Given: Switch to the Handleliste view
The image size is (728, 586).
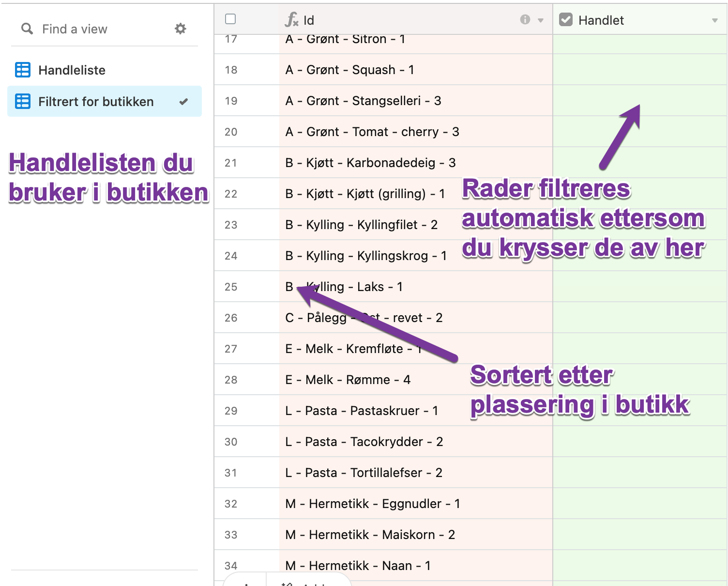Looking at the screenshot, I should 105,70.
